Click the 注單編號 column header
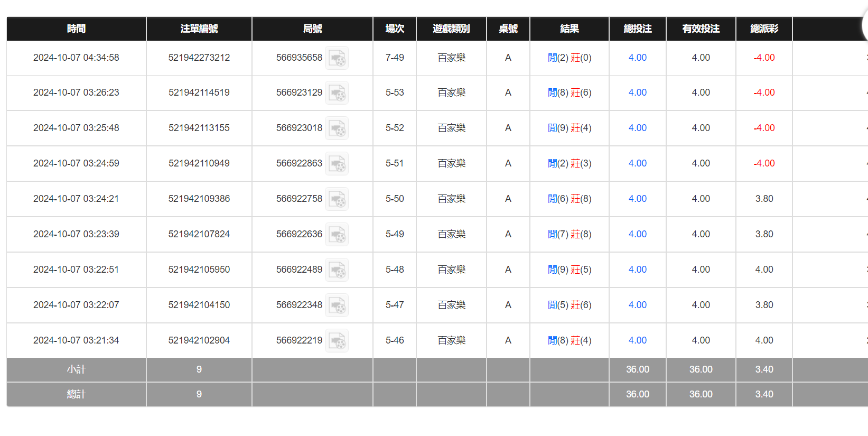 tap(199, 29)
